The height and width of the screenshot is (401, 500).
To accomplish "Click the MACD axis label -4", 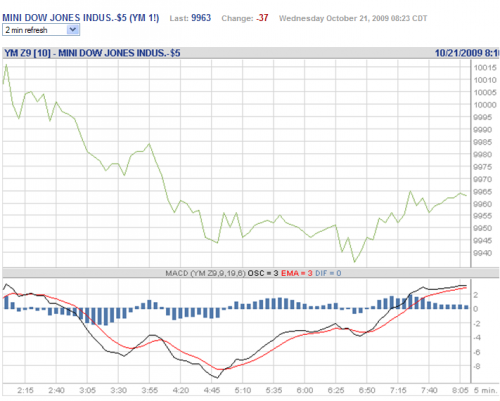I will tap(477, 338).
